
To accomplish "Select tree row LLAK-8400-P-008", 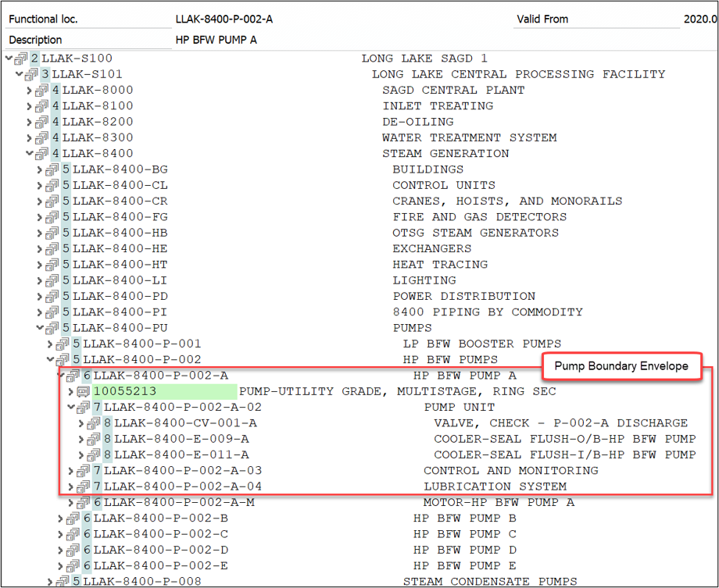I will click(x=142, y=582).
